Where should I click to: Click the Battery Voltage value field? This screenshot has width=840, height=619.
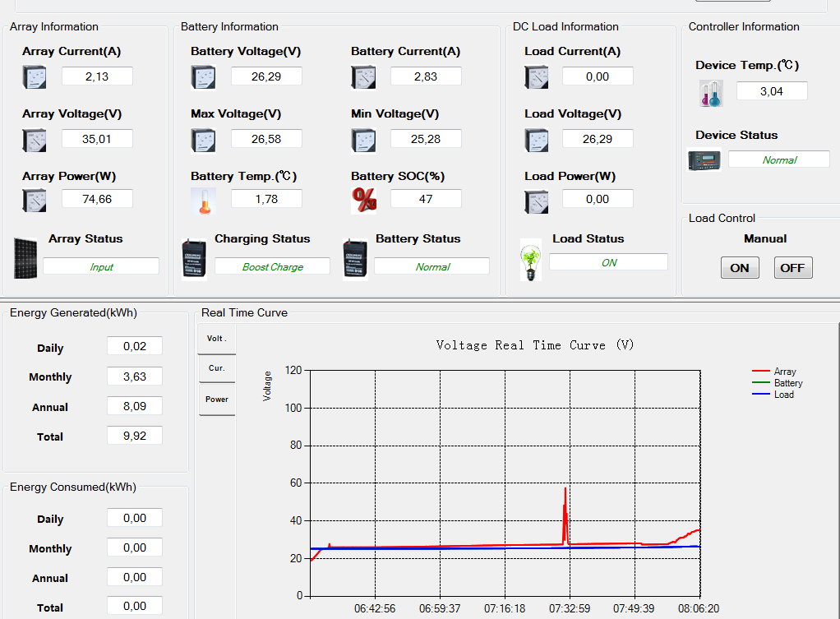pos(266,76)
